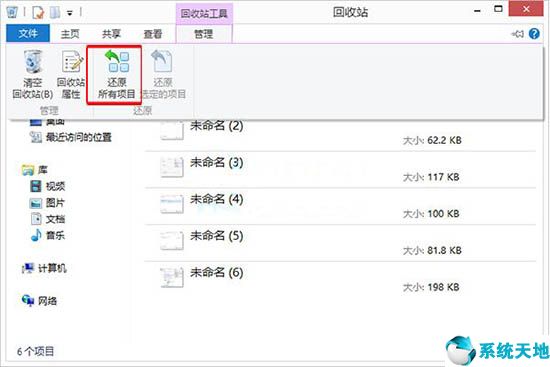This screenshot has height=367, width=550.
Task: Click the 回收站工具 contextual tab header
Action: tap(204, 14)
